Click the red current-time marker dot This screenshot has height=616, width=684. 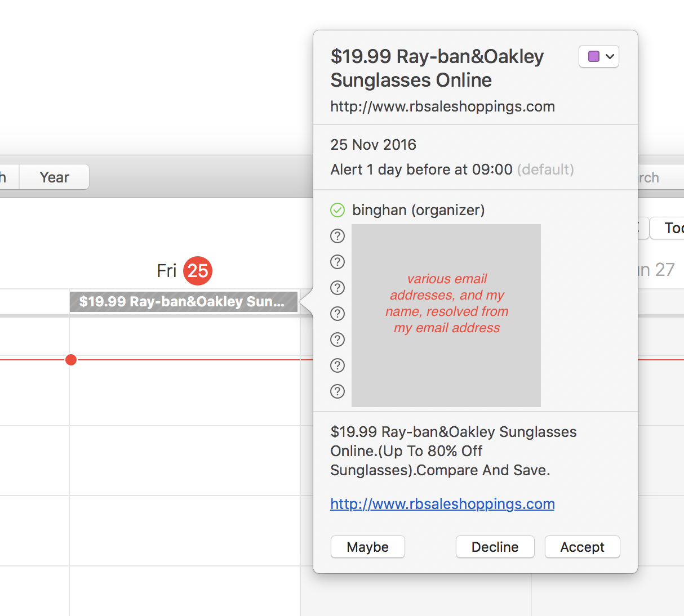71,360
